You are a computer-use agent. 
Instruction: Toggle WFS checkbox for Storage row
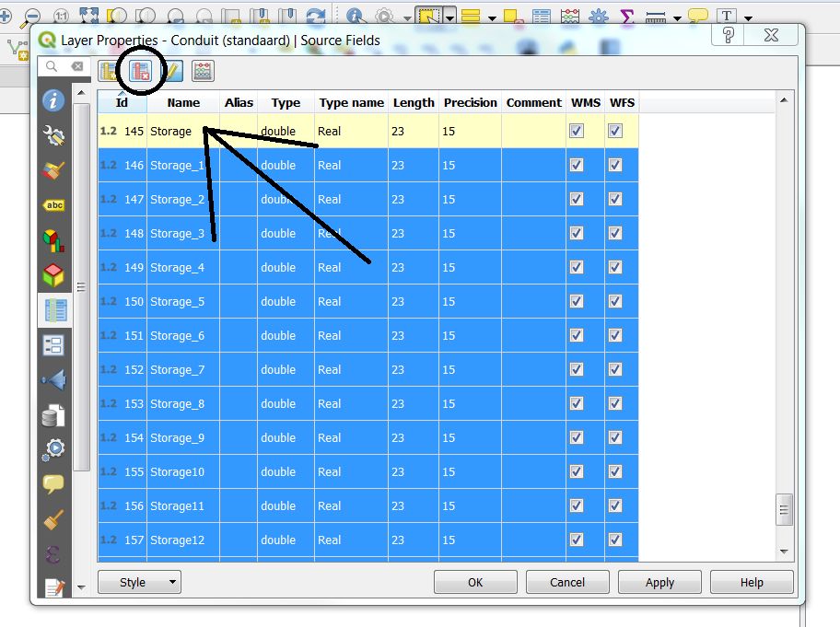click(x=615, y=131)
